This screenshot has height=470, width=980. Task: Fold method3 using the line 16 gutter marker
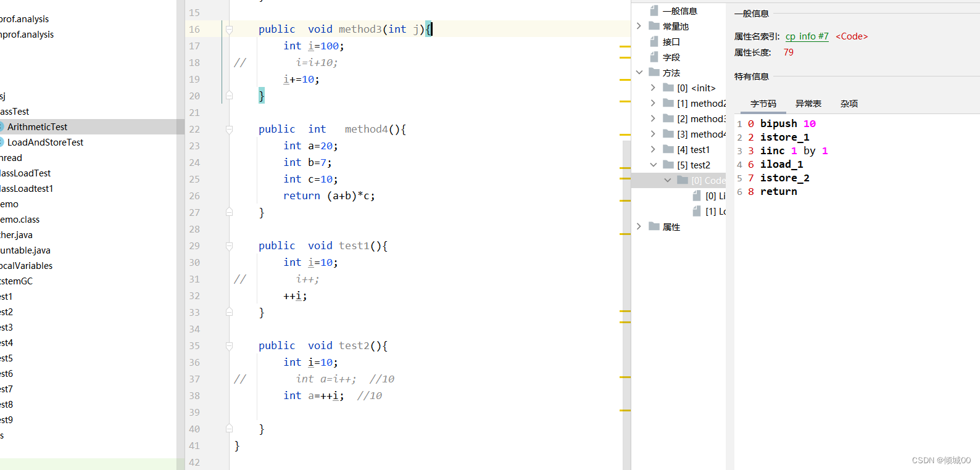229,29
